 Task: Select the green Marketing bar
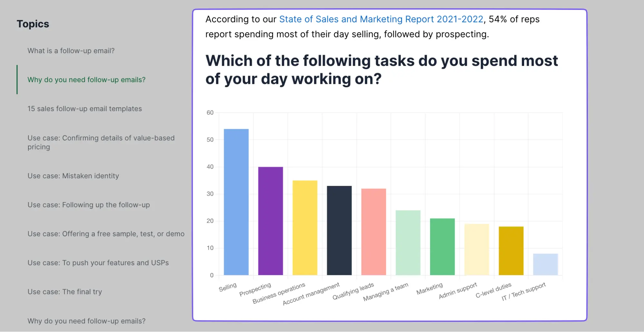click(x=442, y=247)
